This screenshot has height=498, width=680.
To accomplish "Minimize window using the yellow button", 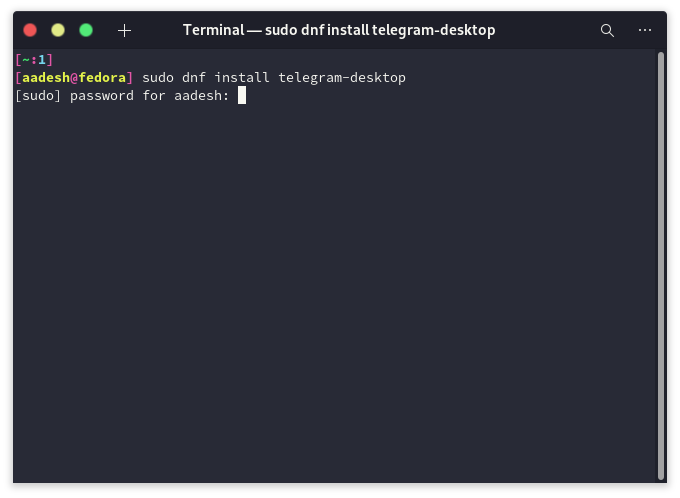I will point(58,30).
